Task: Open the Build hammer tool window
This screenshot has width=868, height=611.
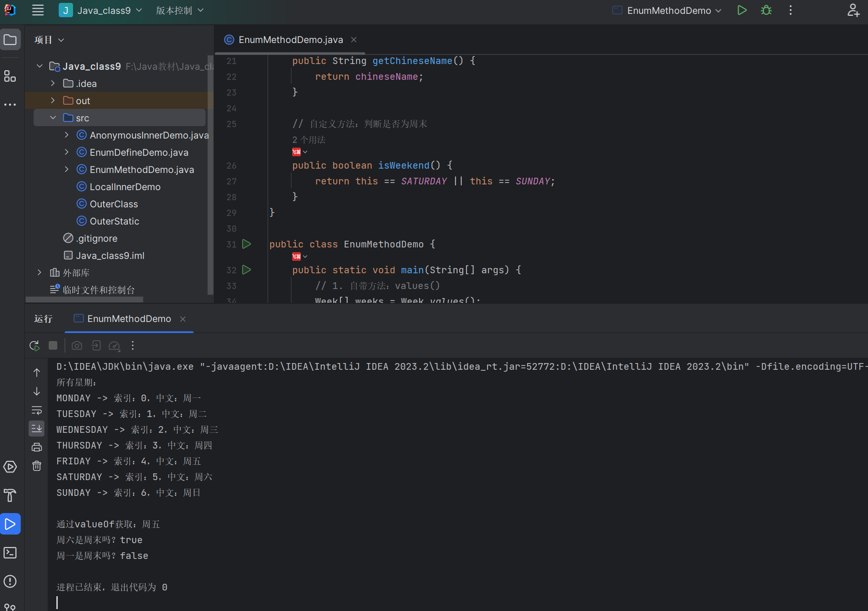Action: 10,495
